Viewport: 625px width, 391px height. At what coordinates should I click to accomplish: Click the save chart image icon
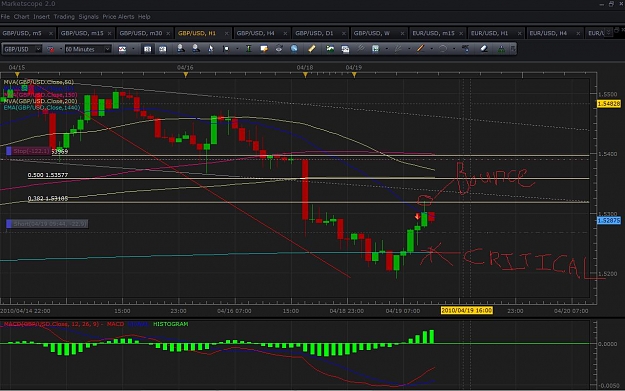[345, 49]
